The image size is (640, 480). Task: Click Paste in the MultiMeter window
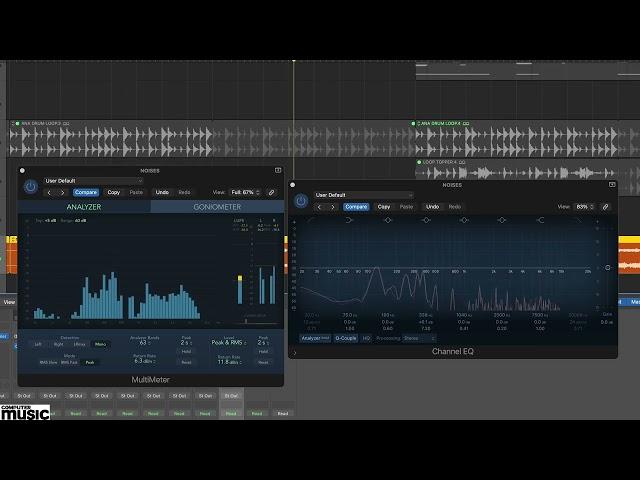[x=136, y=192]
